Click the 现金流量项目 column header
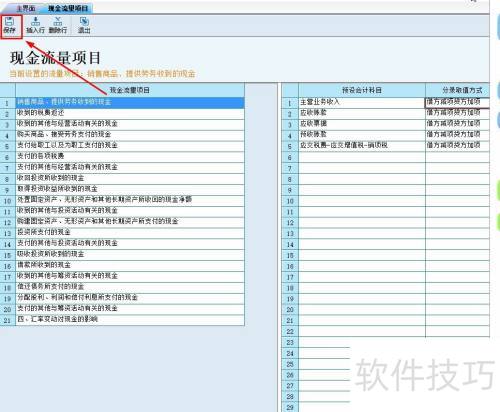Screen dimensions: 500x412 click(x=130, y=90)
